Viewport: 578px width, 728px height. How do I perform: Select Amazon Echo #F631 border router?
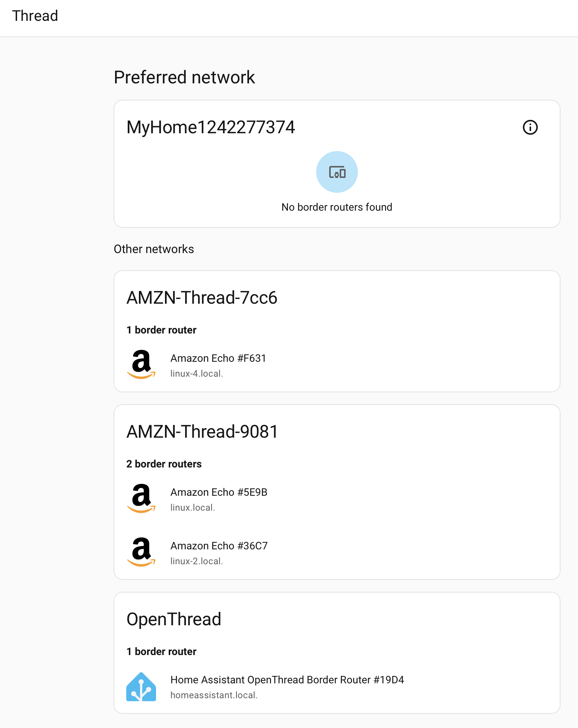tap(218, 358)
